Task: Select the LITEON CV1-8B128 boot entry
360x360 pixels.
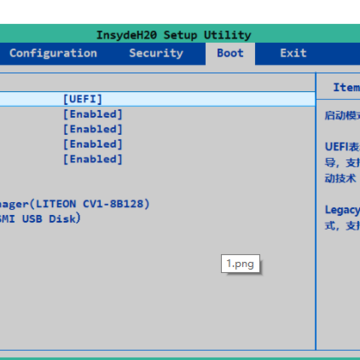Action: [75, 204]
